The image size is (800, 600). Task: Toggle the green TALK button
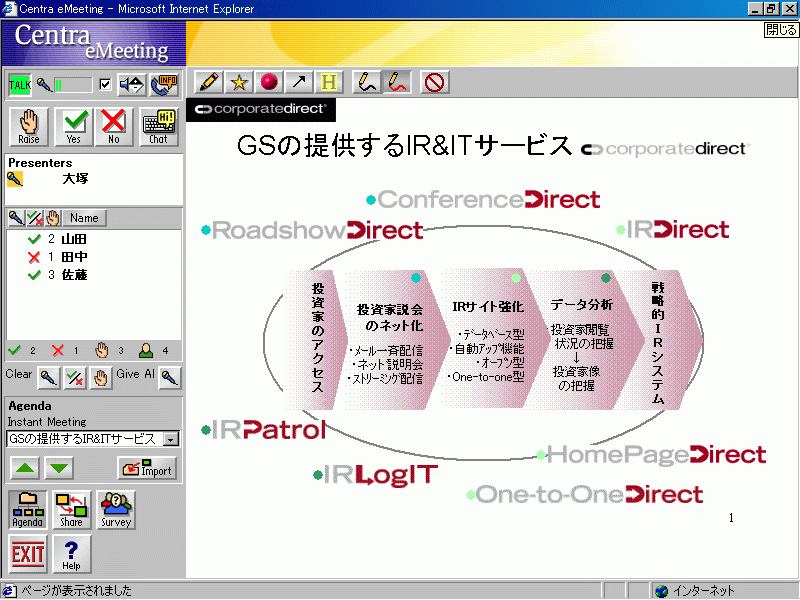tap(20, 85)
